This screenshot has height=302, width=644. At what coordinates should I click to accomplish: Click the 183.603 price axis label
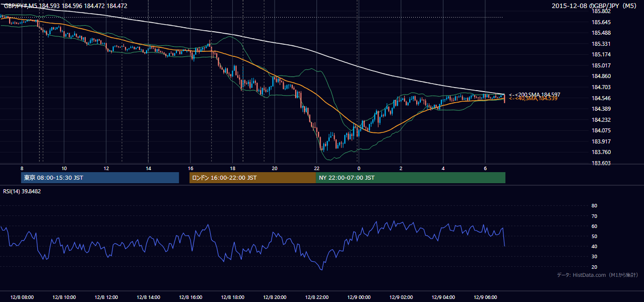[x=601, y=163]
